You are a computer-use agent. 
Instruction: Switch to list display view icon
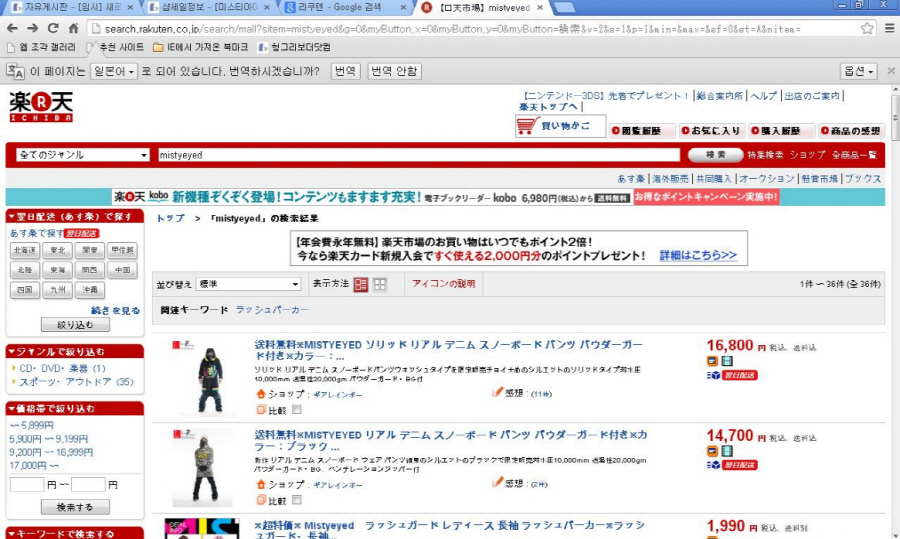coord(360,284)
